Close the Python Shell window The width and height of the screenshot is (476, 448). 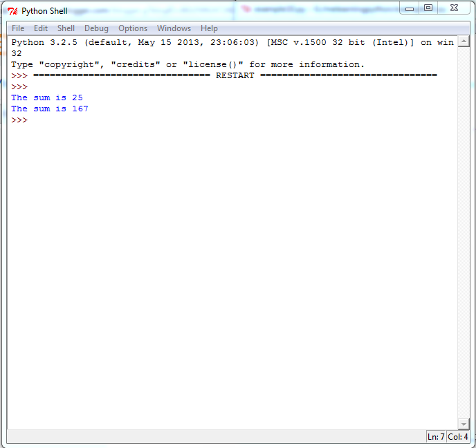454,8
